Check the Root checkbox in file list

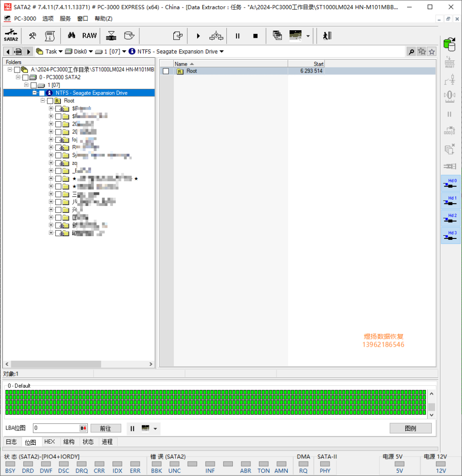pyautogui.click(x=166, y=71)
